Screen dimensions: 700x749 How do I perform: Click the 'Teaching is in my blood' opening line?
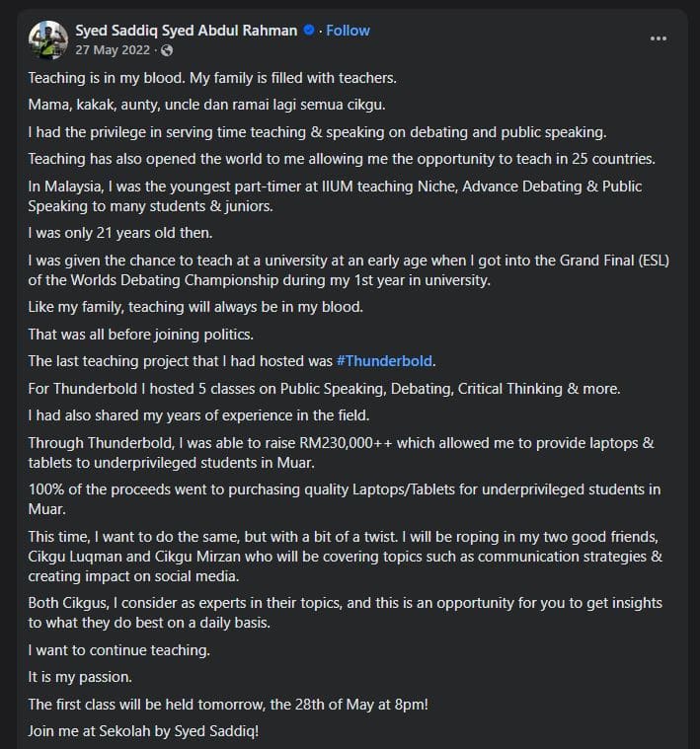pos(212,78)
